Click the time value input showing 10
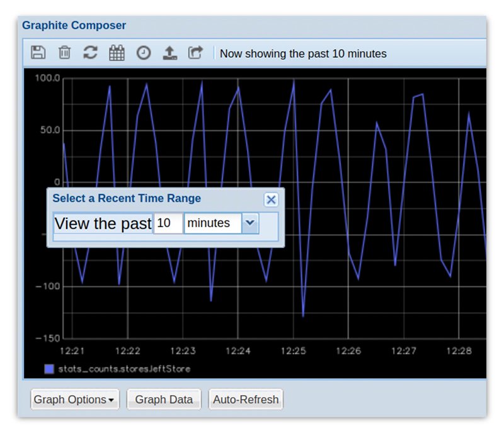The width and height of the screenshot is (504, 433). (168, 223)
